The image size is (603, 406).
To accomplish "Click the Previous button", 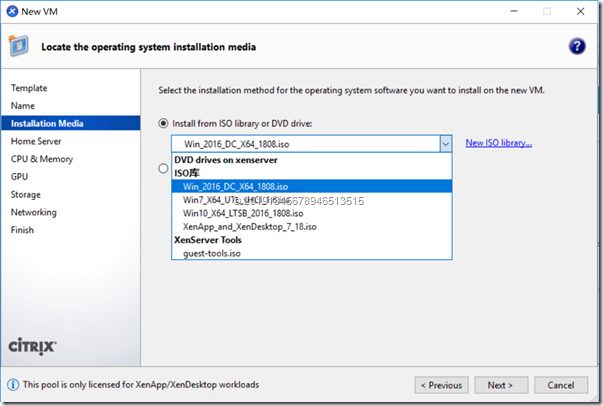I will pos(441,384).
